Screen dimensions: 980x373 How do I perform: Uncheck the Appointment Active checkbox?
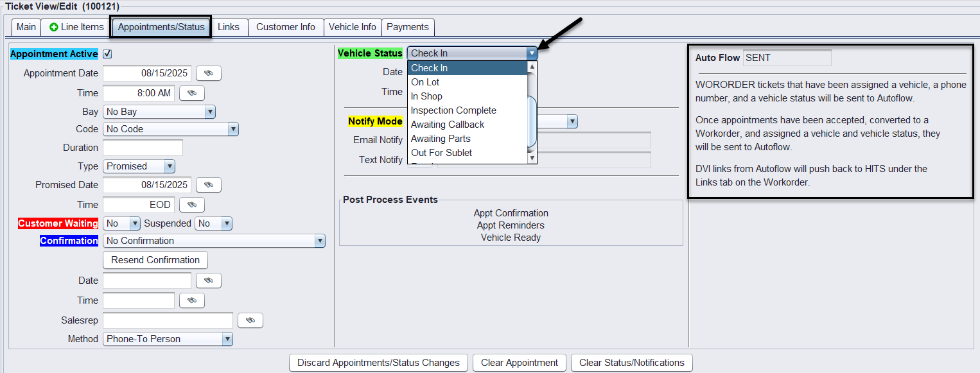click(x=107, y=54)
